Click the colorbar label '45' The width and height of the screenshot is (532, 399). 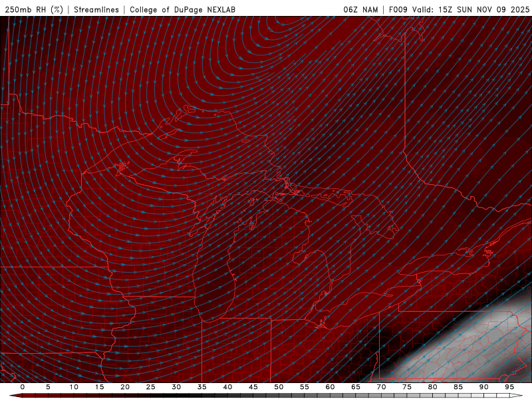coord(253,387)
